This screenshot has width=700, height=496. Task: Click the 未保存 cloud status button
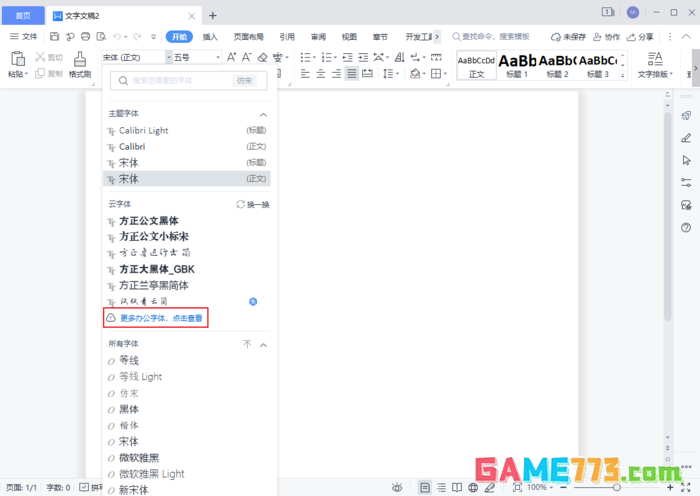(x=568, y=37)
